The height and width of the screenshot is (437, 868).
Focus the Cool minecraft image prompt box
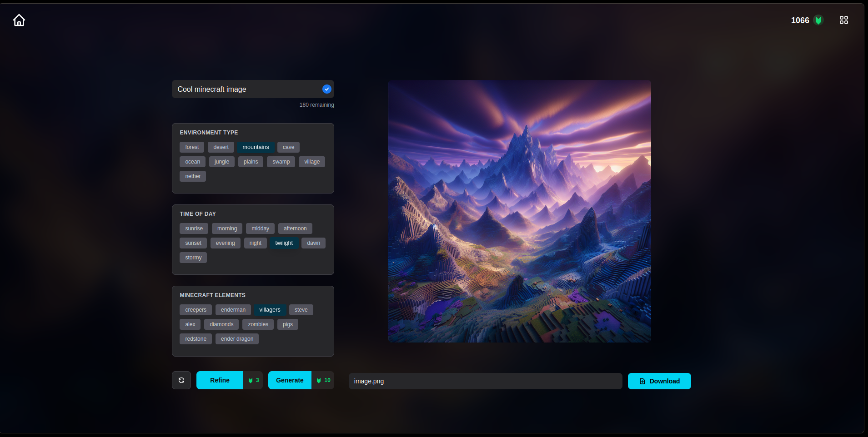click(246, 89)
